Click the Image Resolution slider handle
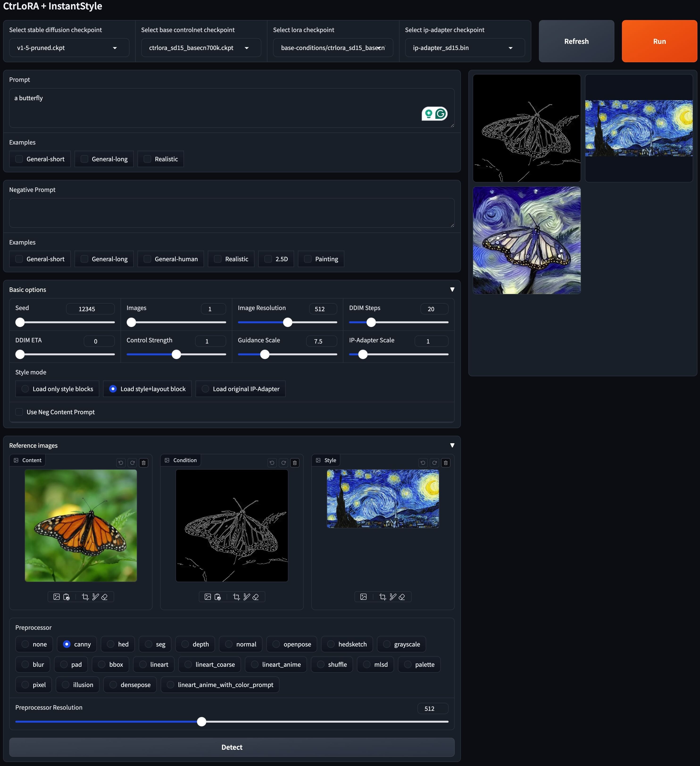This screenshot has height=766, width=700. pyautogui.click(x=288, y=322)
